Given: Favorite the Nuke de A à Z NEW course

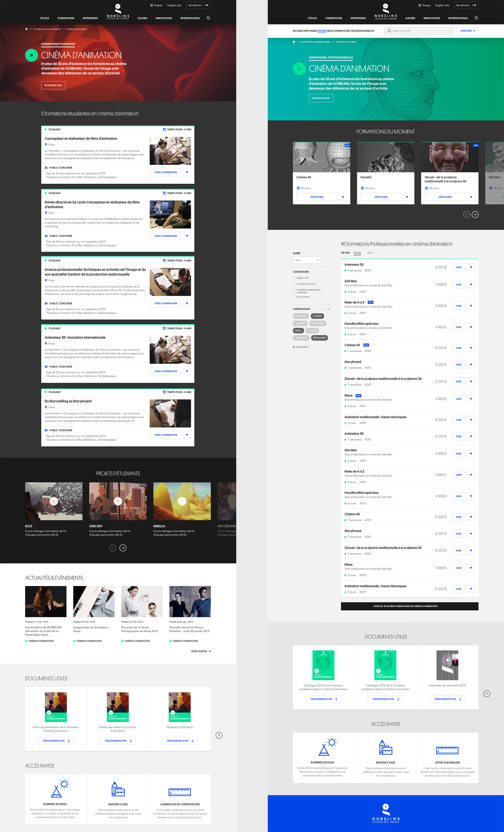Looking at the screenshot, I should (471, 306).
